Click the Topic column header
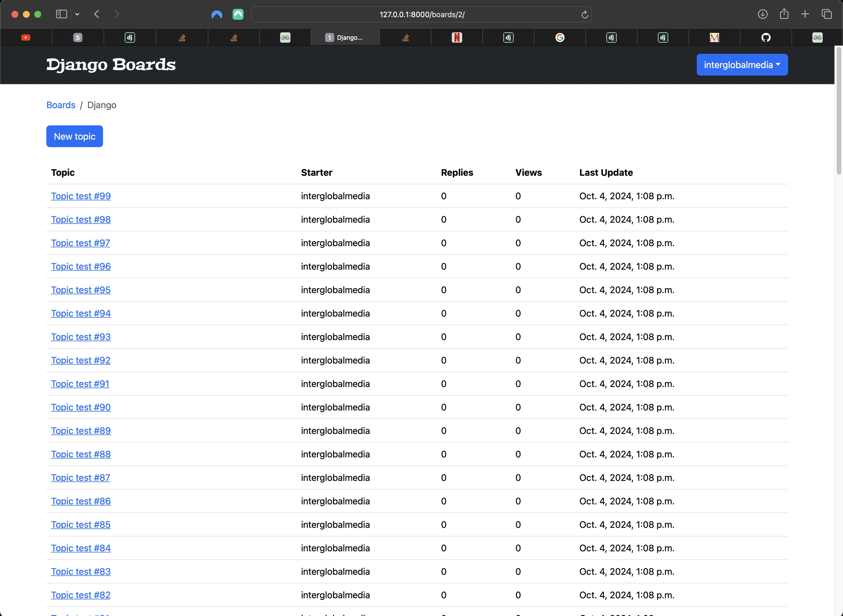Image resolution: width=843 pixels, height=616 pixels. (63, 172)
